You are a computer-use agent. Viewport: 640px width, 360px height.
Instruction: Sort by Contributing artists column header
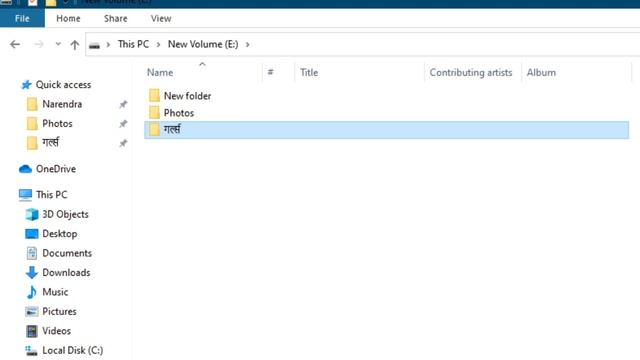pos(471,72)
